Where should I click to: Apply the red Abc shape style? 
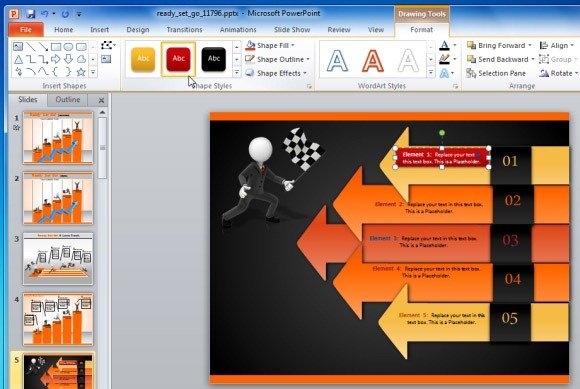pos(178,58)
